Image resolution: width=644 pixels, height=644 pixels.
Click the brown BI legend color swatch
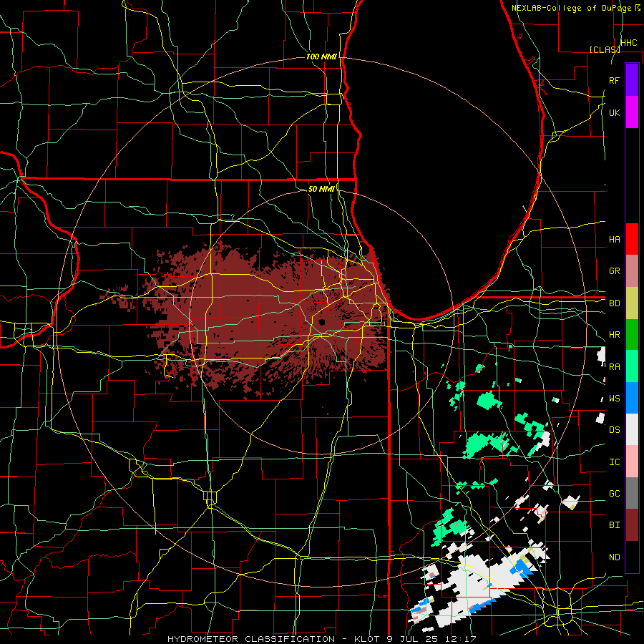click(632, 525)
